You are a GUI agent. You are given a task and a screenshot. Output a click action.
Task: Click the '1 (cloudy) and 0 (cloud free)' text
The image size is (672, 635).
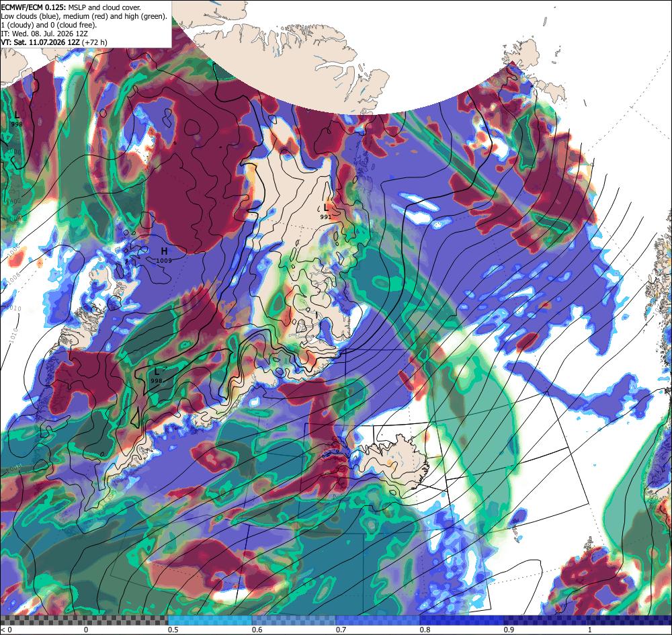[x=49, y=25]
